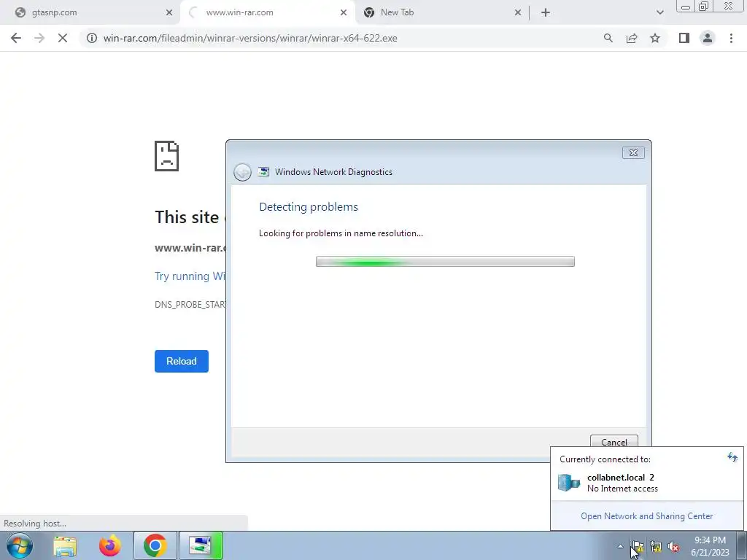747x560 pixels.
Task: Click the Action Center flag tray icon
Action: click(638, 546)
